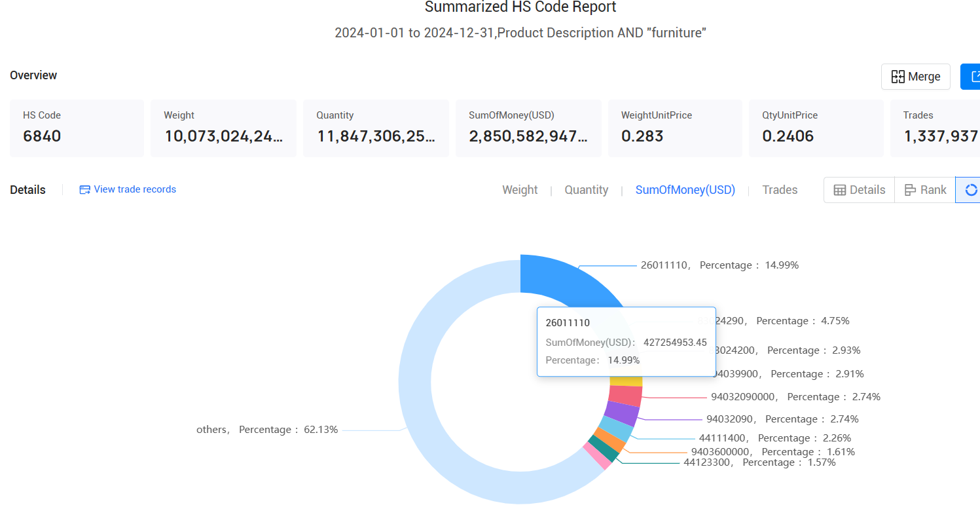The image size is (980, 507).
Task: Click the HS Code 6840 overview card
Action: pos(77,128)
